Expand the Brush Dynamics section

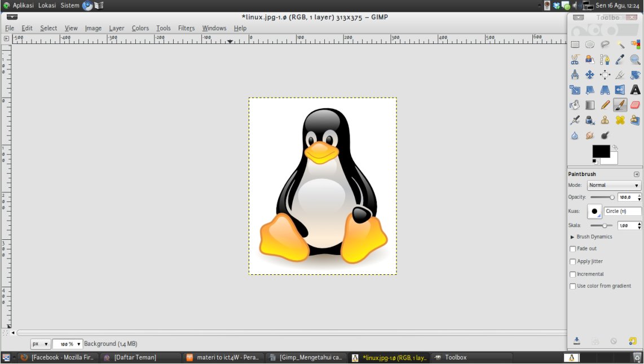(572, 237)
